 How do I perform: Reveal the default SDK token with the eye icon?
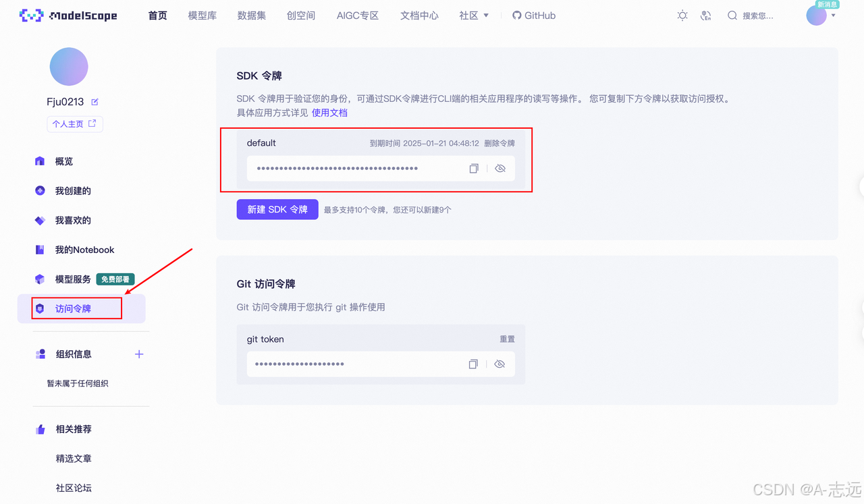[x=500, y=169]
